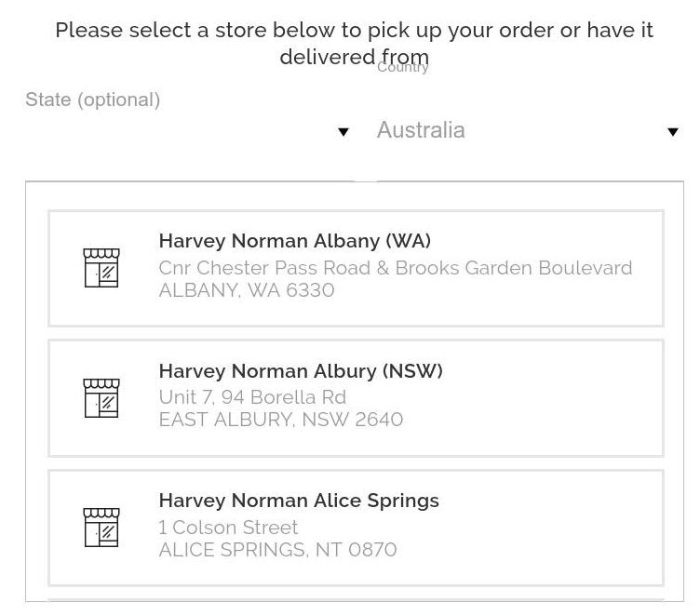Click the partially visible store card at bottom
This screenshot has width=700, height=615.
pyautogui.click(x=356, y=600)
